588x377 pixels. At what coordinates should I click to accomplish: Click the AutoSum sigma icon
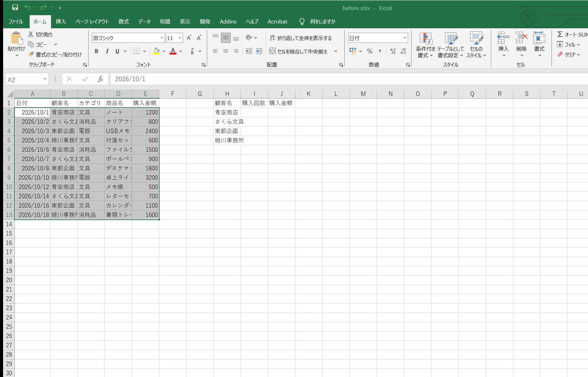(x=560, y=34)
